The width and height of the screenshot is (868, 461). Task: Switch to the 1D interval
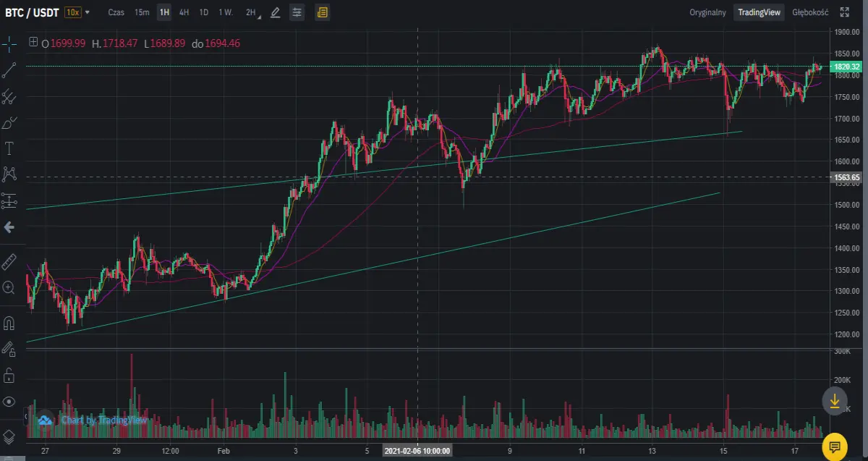(x=204, y=12)
